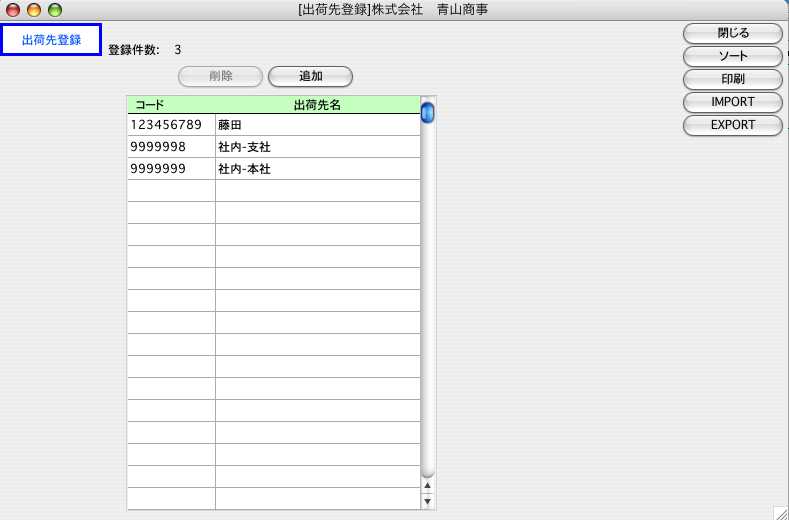Open printing with the 印刷 button

coord(732,79)
